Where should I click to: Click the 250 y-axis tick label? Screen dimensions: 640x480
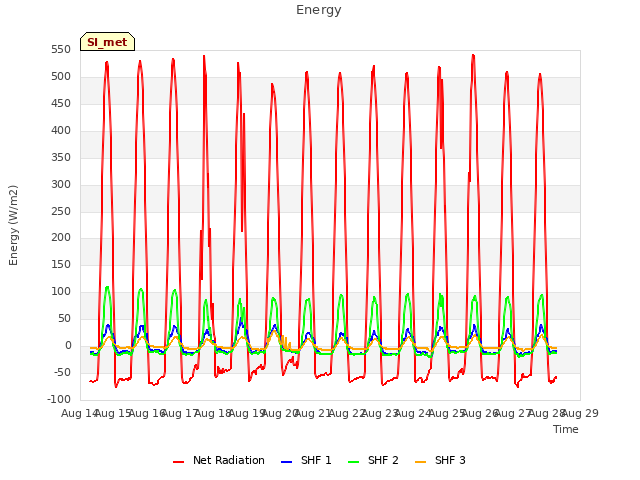click(x=61, y=211)
